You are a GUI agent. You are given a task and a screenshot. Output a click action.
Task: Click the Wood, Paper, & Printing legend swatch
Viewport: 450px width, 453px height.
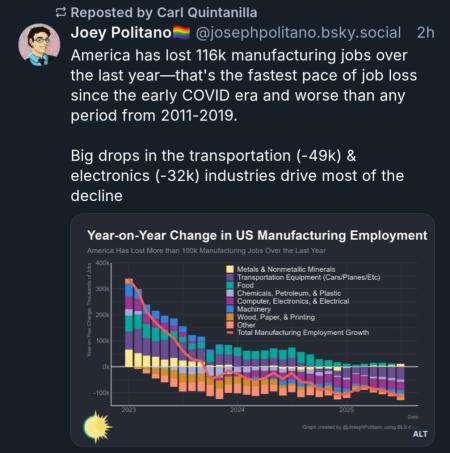[x=230, y=317]
